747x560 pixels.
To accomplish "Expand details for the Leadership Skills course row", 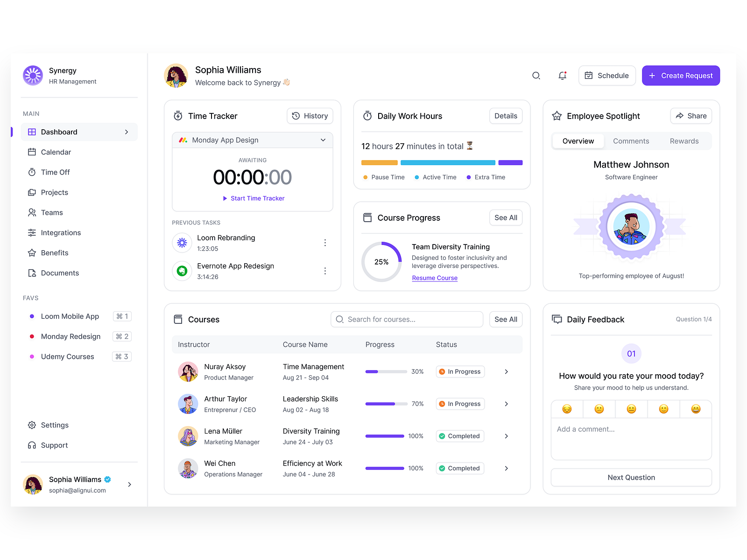I will coord(506,404).
